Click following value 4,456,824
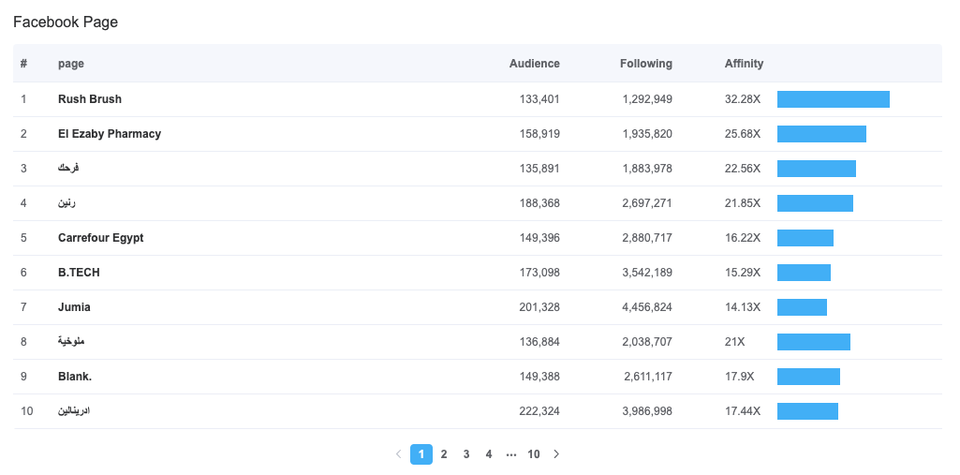The width and height of the screenshot is (960, 475). click(x=647, y=307)
